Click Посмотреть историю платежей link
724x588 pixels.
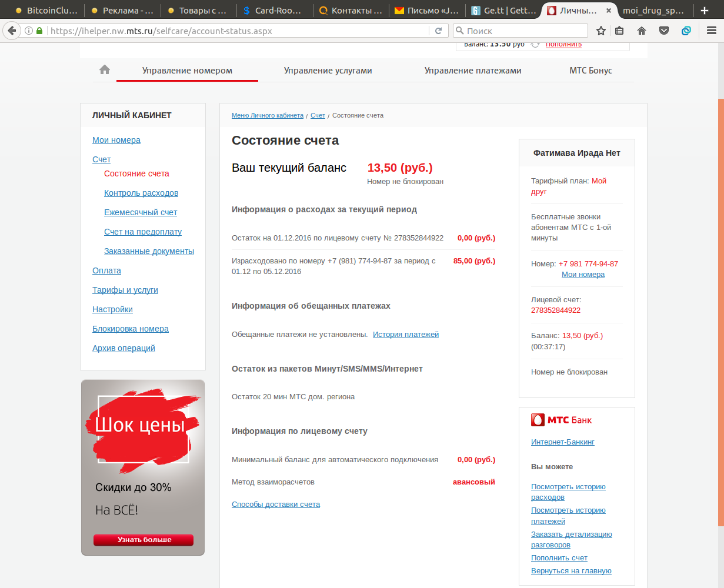(x=568, y=516)
